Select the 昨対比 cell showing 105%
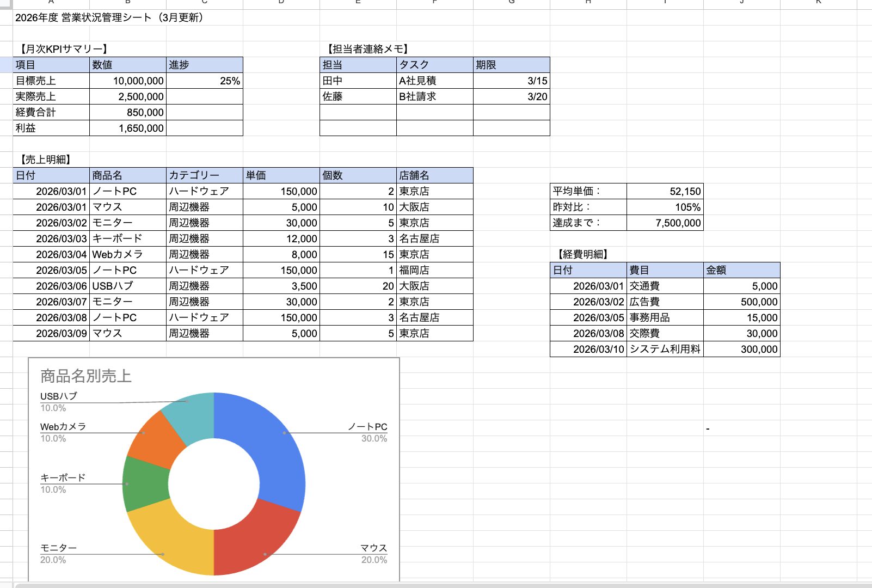The image size is (872, 588). 665,207
